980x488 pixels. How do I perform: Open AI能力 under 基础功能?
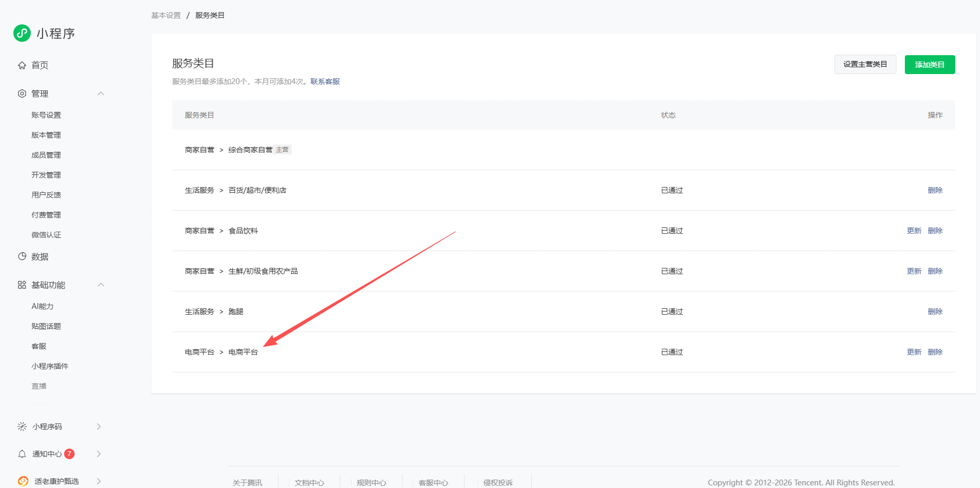[x=43, y=306]
